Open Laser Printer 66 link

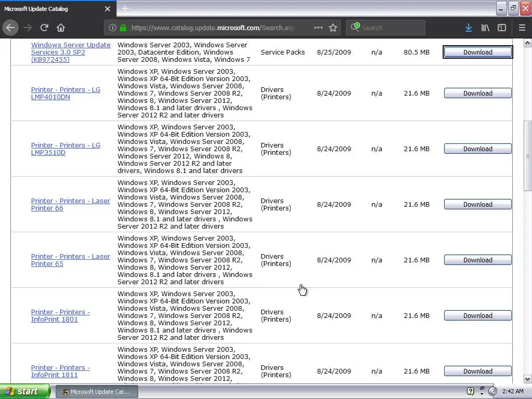click(x=71, y=205)
